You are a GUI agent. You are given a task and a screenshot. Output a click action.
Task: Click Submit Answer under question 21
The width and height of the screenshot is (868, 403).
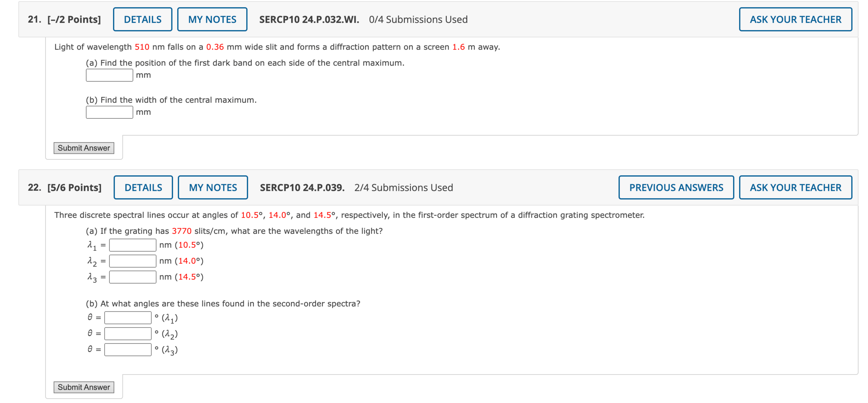click(x=84, y=148)
